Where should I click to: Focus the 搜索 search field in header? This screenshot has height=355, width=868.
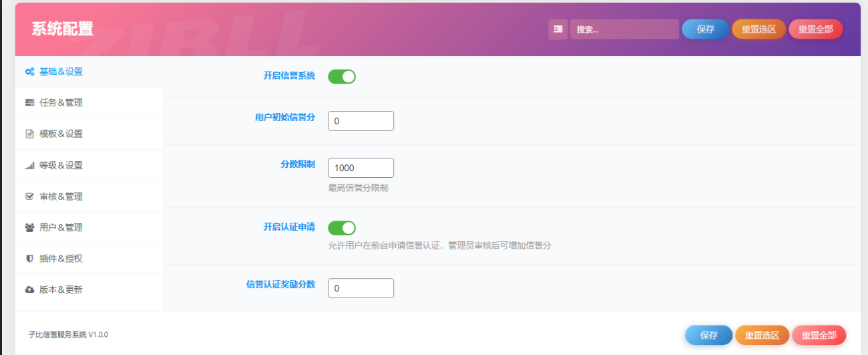(x=624, y=29)
